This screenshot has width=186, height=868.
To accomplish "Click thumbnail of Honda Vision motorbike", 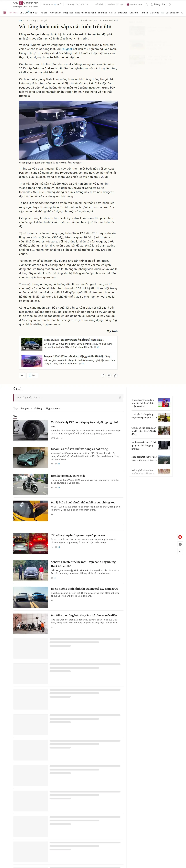I will pyautogui.click(x=31, y=484).
